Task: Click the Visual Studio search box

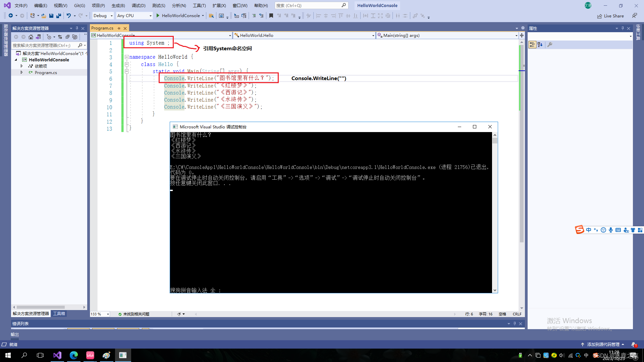Action: point(311,5)
